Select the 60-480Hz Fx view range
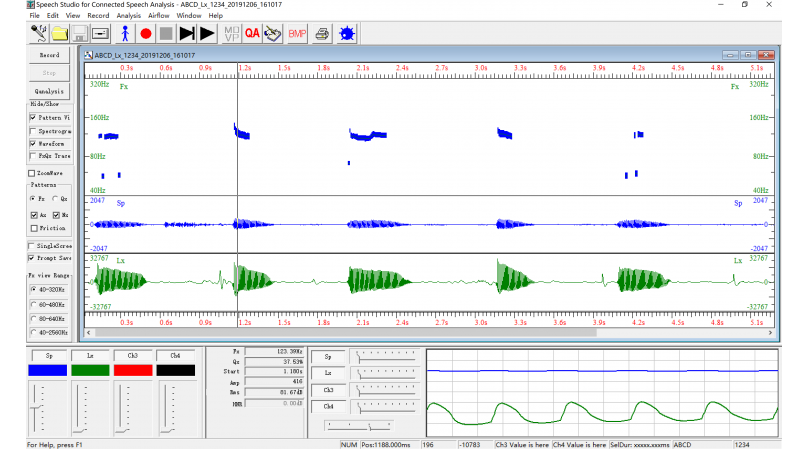Viewport: 810px width, 450px height. [x=34, y=304]
